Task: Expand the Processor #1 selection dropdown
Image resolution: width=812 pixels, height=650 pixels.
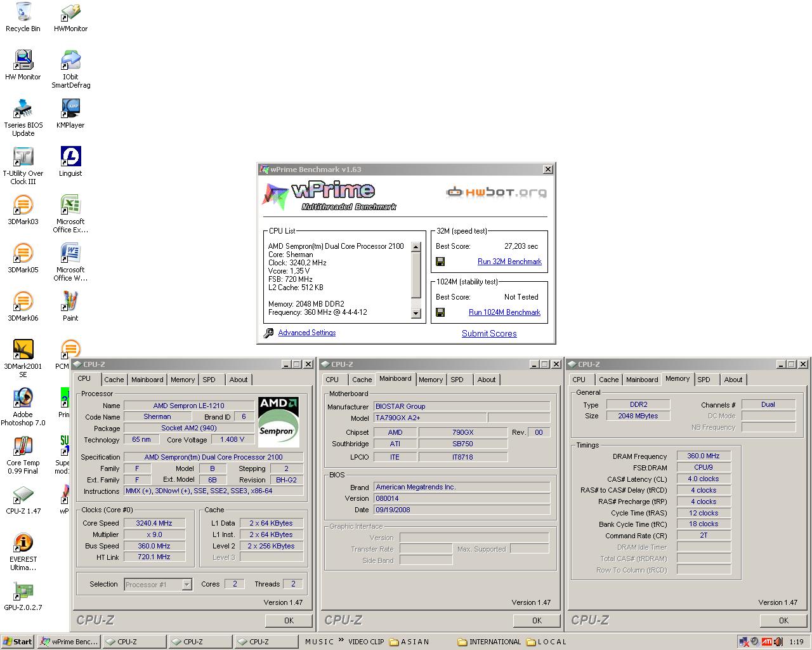Action: [187, 585]
